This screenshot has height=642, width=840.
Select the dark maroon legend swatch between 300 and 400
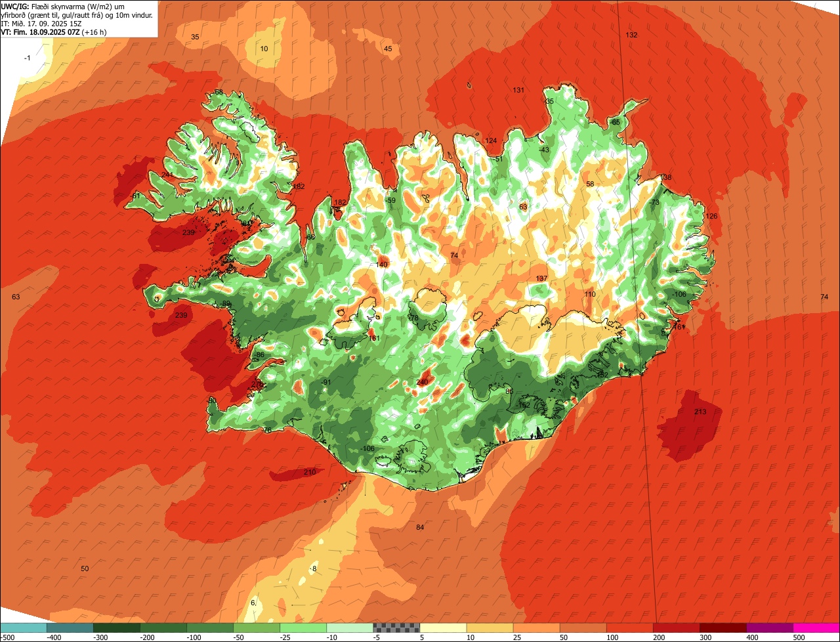tap(723, 628)
